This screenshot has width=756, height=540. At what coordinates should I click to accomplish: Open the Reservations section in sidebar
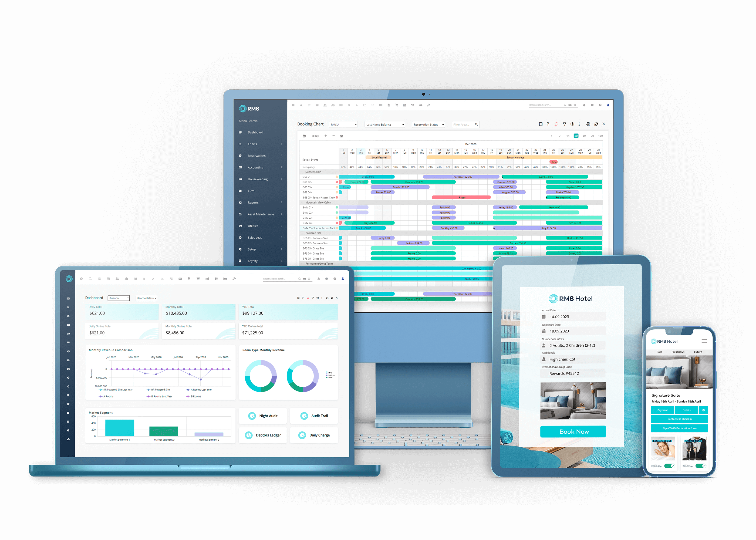click(258, 156)
